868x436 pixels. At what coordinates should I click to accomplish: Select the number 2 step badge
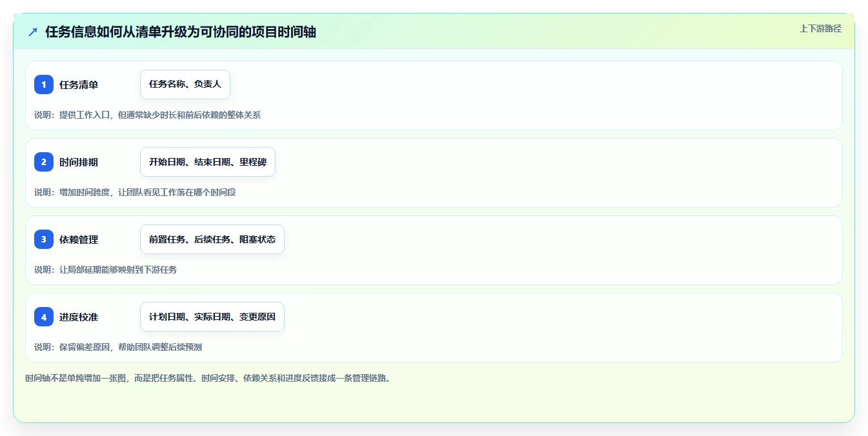44,162
